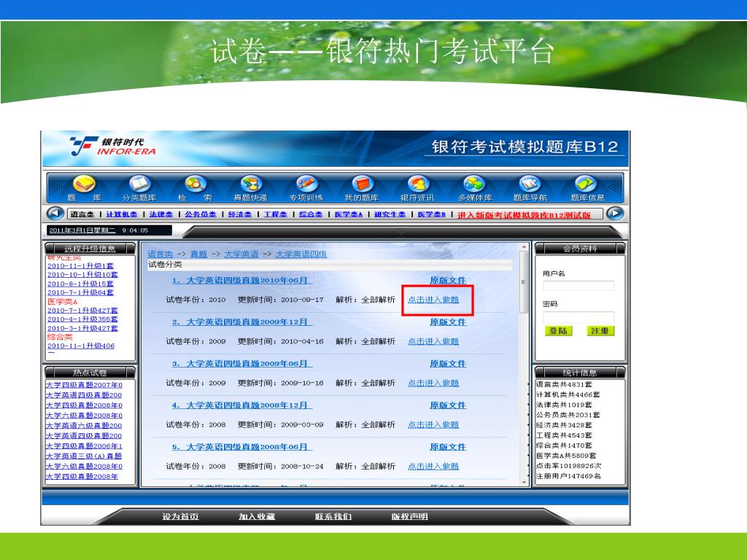Click the 大学英语四级 breadcrumb link
The width and height of the screenshot is (747, 560).
point(301,254)
